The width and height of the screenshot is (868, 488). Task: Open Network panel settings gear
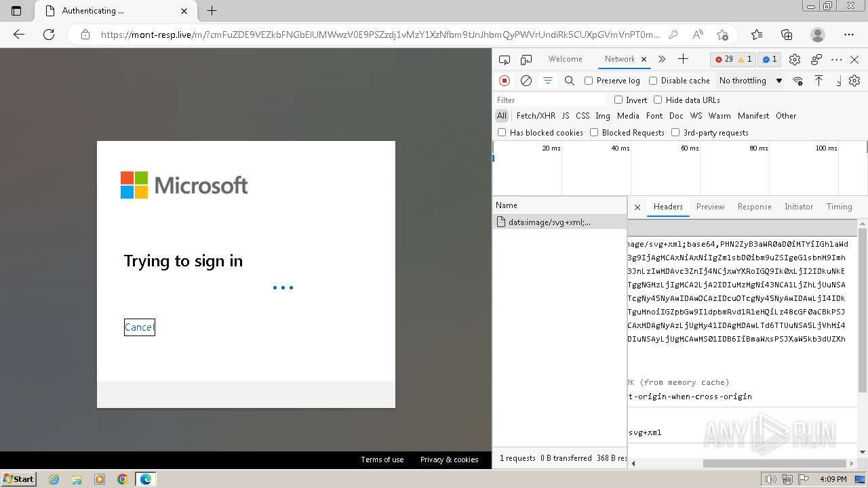(854, 81)
